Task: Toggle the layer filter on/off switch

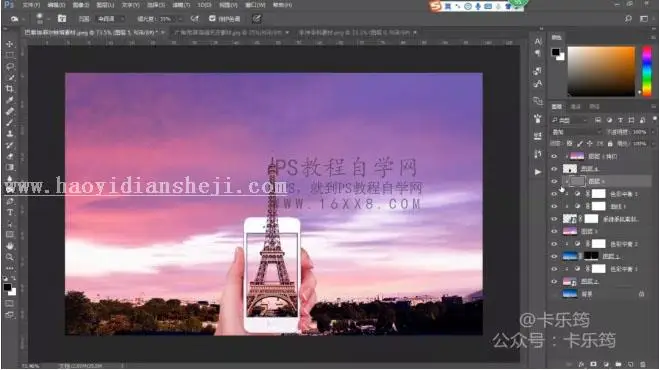Action: pos(654,119)
